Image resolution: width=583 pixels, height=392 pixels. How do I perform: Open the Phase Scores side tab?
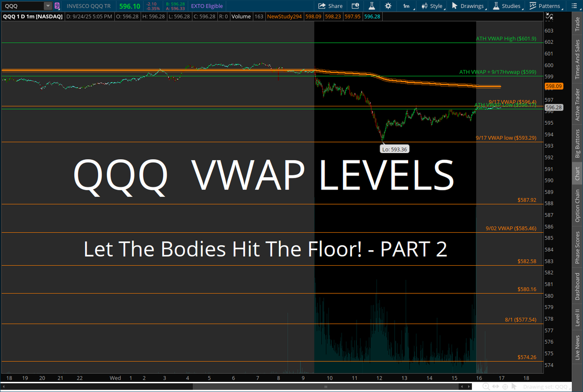point(577,247)
